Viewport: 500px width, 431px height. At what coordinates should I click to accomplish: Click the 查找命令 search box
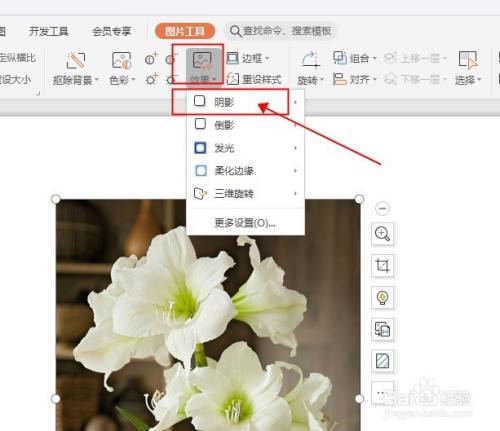281,31
